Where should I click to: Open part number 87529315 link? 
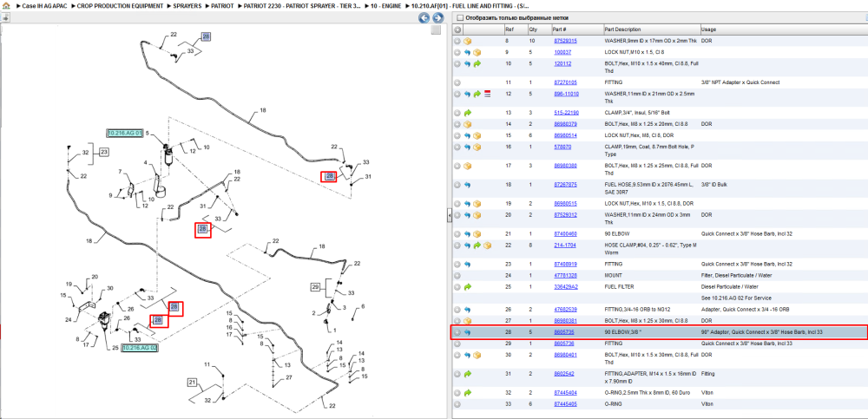click(565, 41)
